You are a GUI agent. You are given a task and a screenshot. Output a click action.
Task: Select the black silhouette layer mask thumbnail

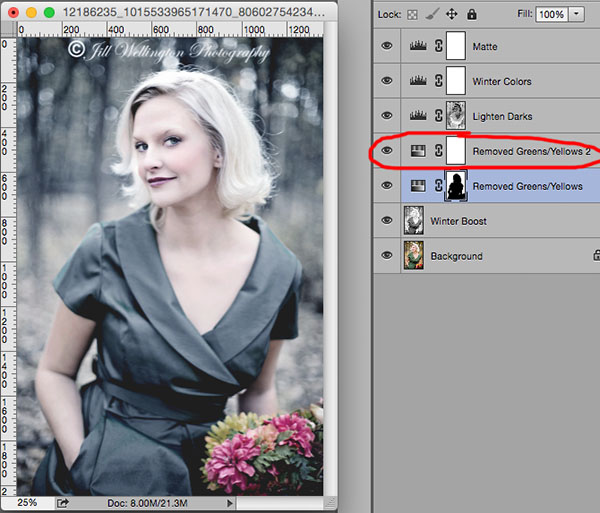point(456,186)
